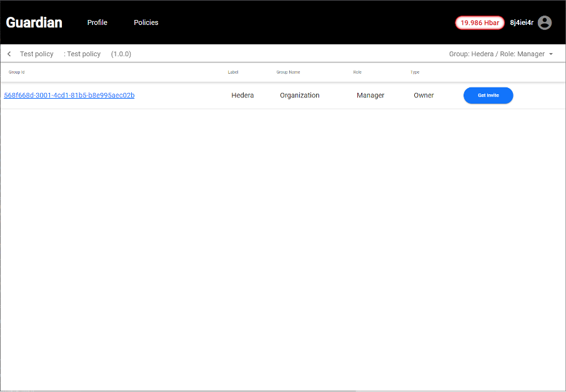Viewport: 566px width, 392px height.
Task: Click the policy version (1.0.0) text
Action: coord(121,54)
